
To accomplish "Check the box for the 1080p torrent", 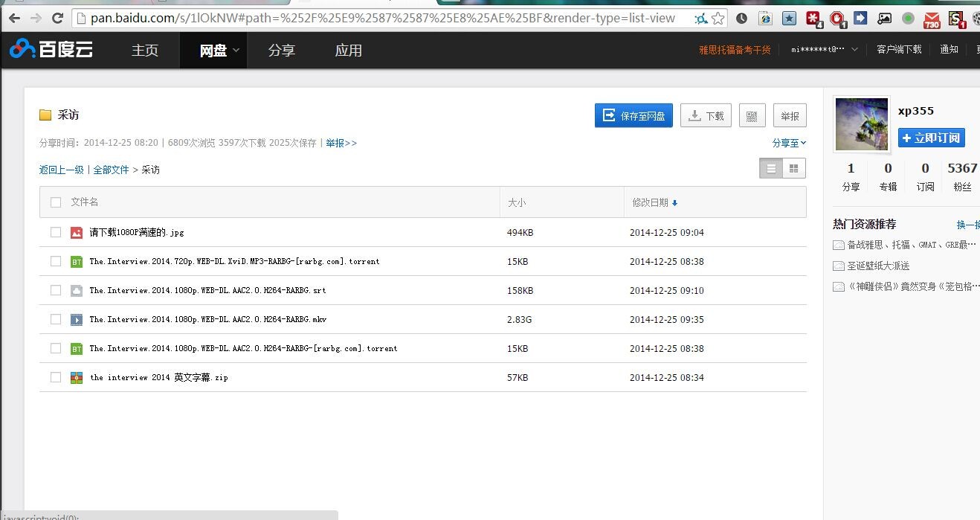I will [x=55, y=348].
